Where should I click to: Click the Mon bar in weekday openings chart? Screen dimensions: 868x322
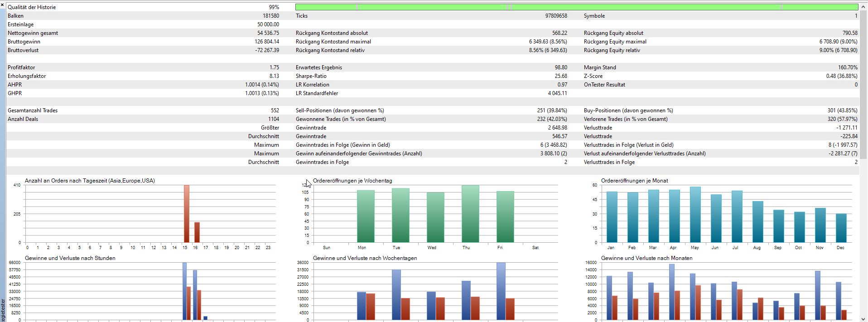(x=366, y=216)
